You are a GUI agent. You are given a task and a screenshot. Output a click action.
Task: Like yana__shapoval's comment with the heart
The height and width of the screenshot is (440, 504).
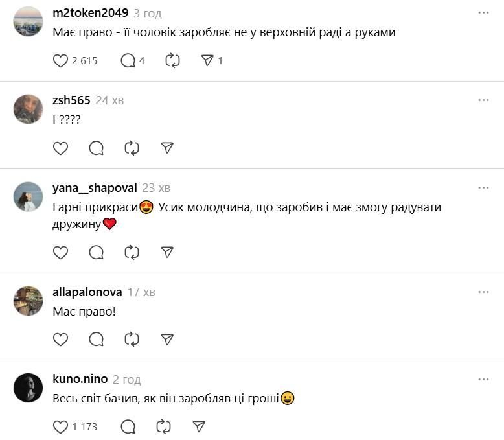coord(60,252)
